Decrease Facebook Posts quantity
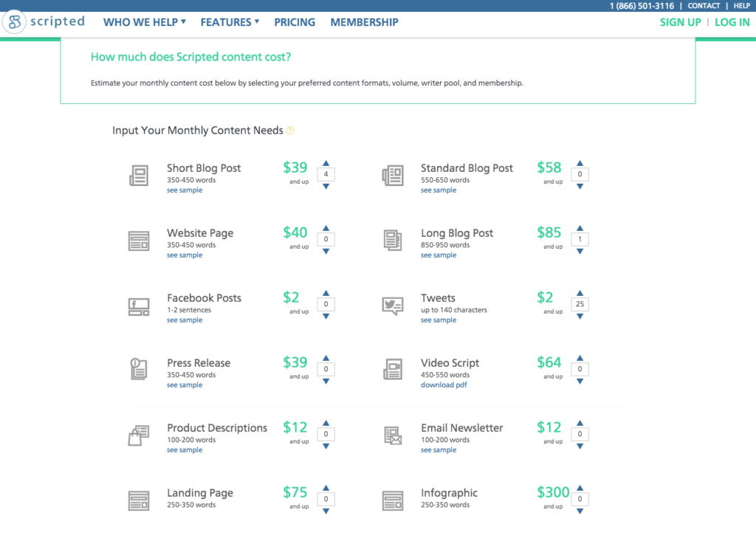 point(326,316)
